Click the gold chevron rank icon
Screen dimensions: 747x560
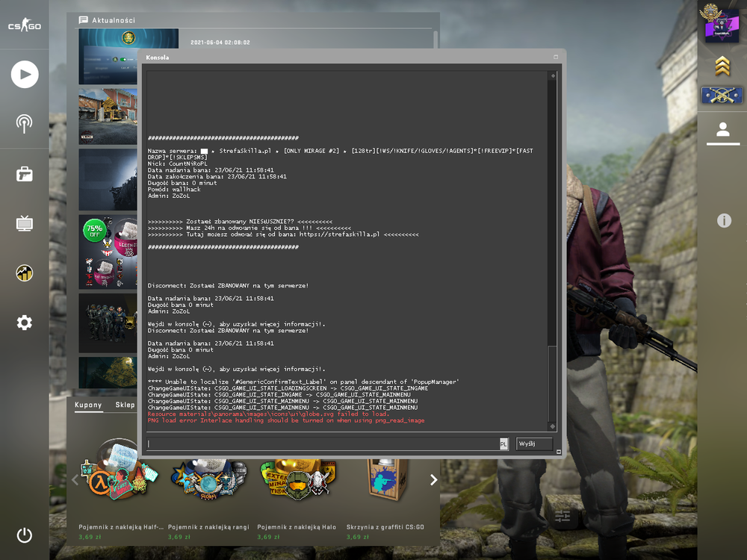point(722,66)
